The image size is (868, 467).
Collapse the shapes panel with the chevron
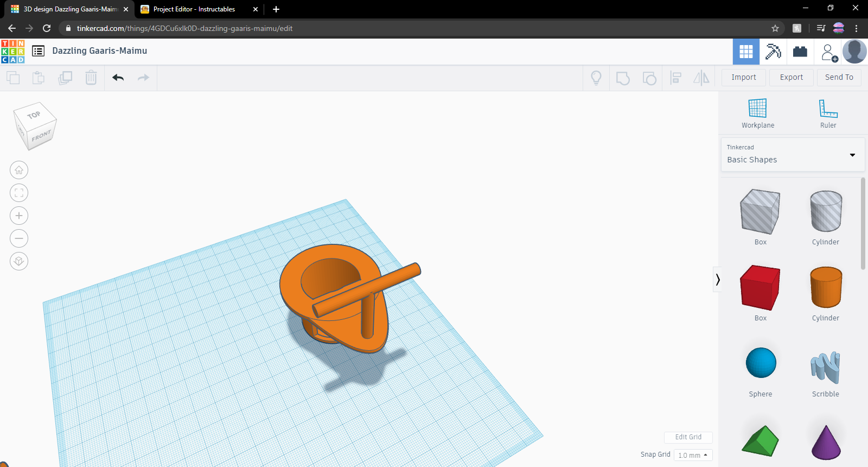[718, 280]
